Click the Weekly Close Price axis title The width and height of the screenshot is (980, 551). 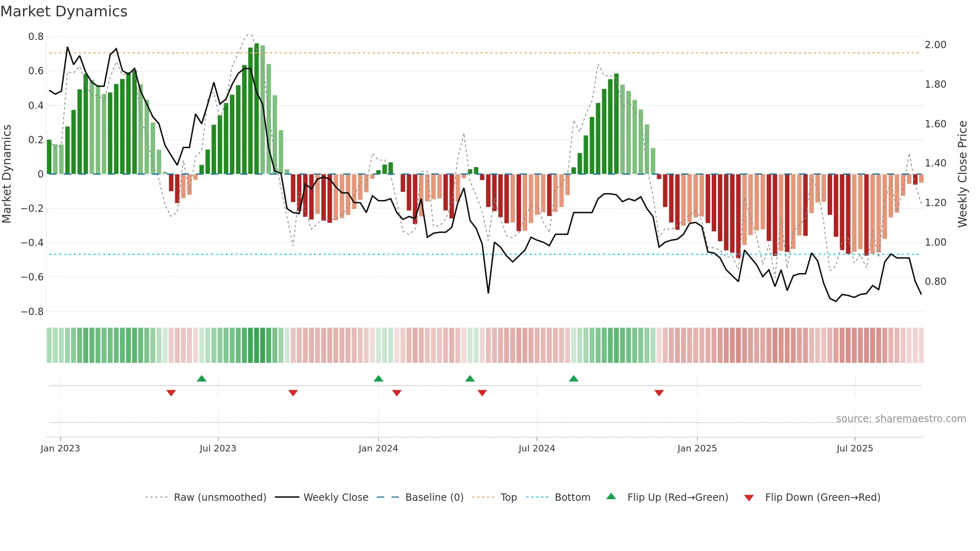click(963, 174)
